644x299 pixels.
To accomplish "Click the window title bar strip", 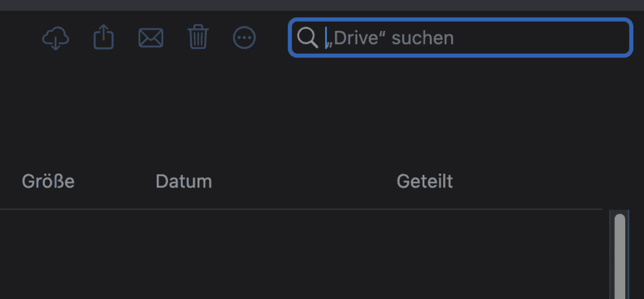I will [322, 5].
